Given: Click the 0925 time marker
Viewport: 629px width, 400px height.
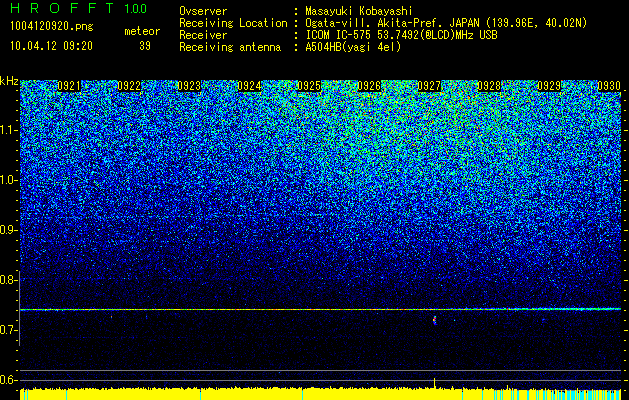Looking at the screenshot, I should coord(309,86).
